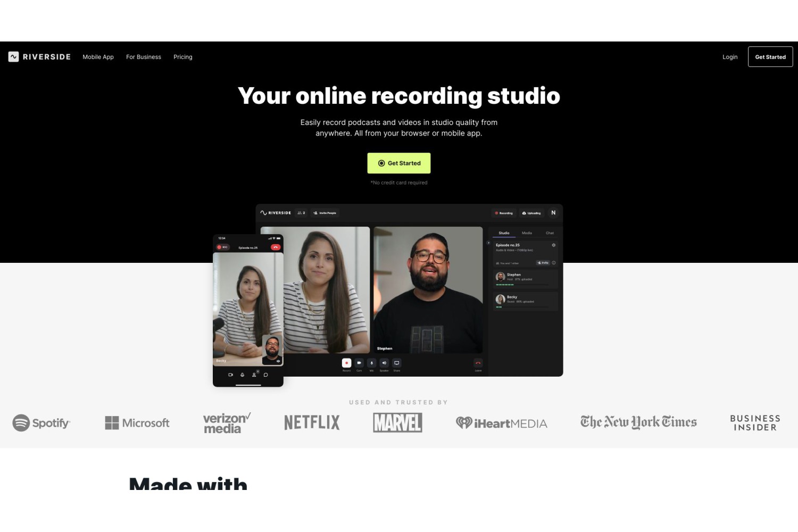Click The New York Times logo
The height and width of the screenshot is (532, 798).
pos(638,422)
